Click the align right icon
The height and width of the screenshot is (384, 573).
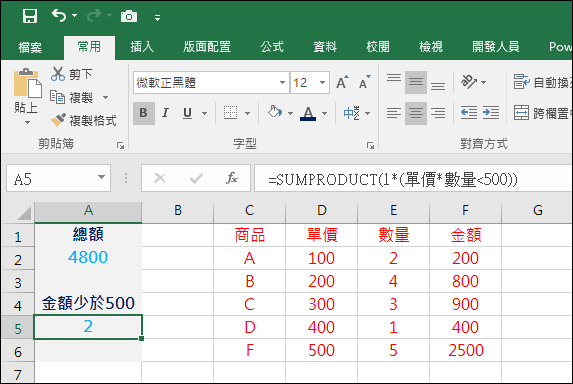pos(438,113)
